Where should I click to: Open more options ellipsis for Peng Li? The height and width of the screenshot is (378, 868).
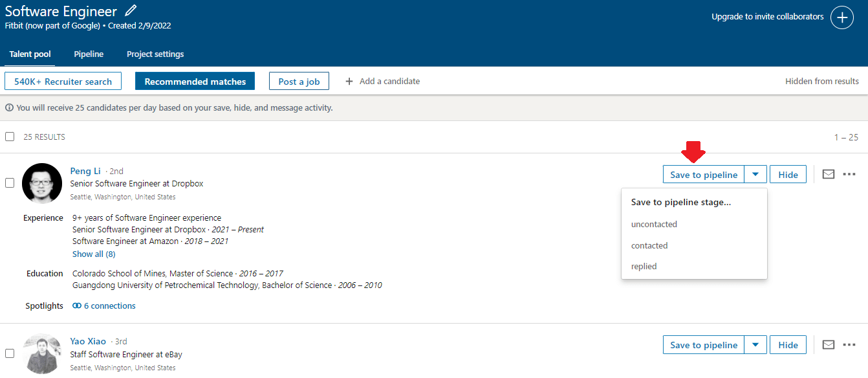click(849, 174)
